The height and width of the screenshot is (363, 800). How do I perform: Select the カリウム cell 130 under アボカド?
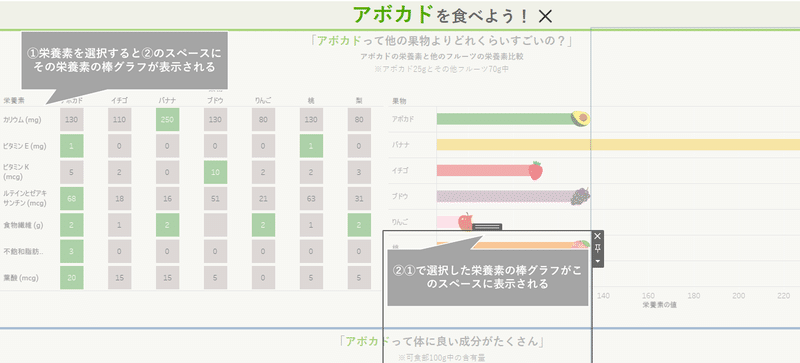(71, 119)
